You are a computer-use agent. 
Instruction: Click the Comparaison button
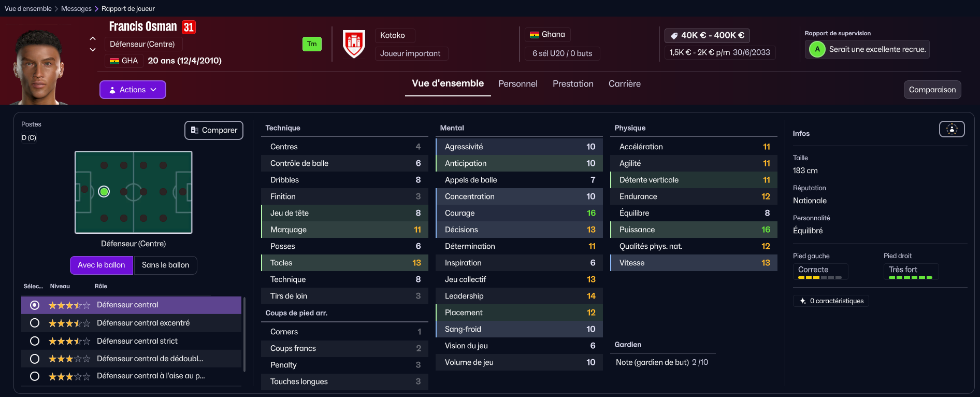(x=932, y=90)
